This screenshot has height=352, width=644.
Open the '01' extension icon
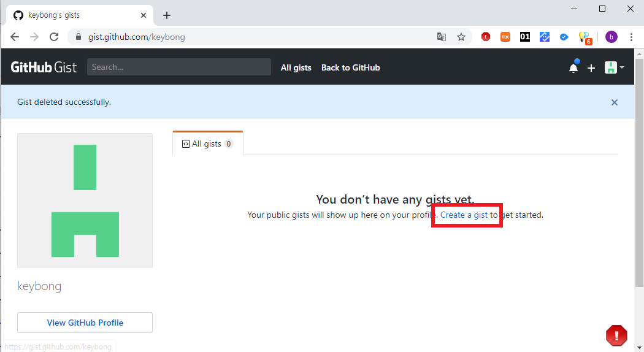525,37
